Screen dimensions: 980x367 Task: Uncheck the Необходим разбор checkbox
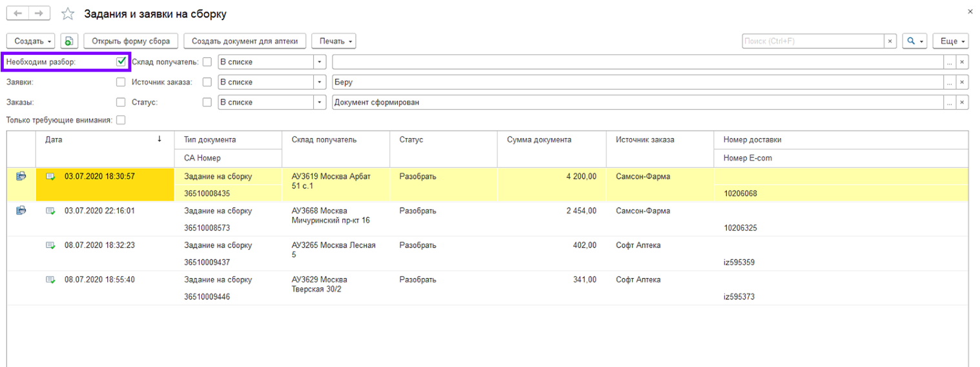121,62
